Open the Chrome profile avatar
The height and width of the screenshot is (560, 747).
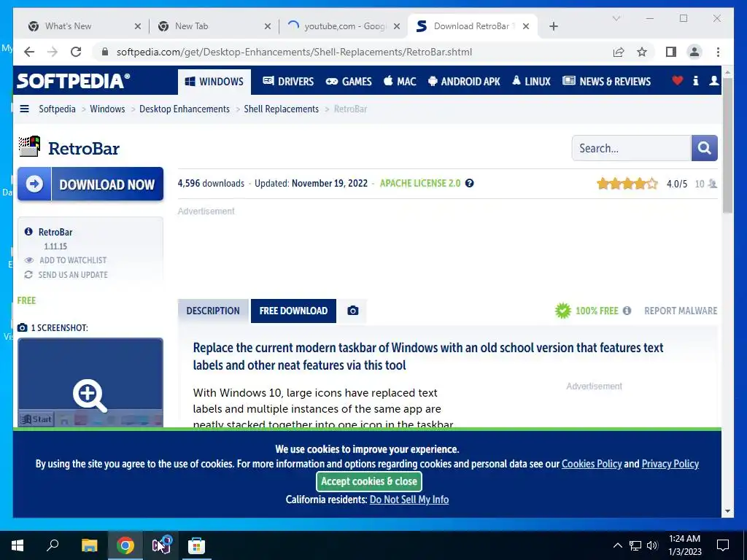click(694, 52)
